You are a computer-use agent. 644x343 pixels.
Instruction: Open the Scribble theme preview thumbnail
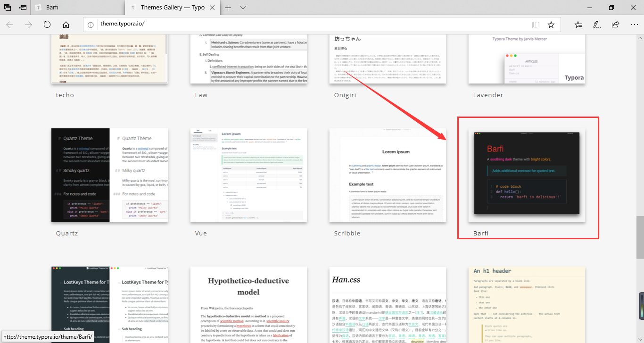click(388, 175)
